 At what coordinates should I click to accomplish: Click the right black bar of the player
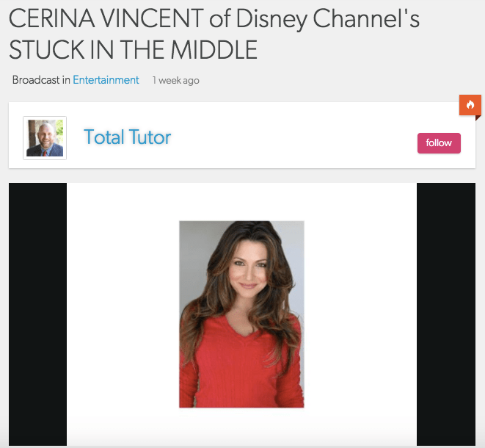[x=446, y=314]
